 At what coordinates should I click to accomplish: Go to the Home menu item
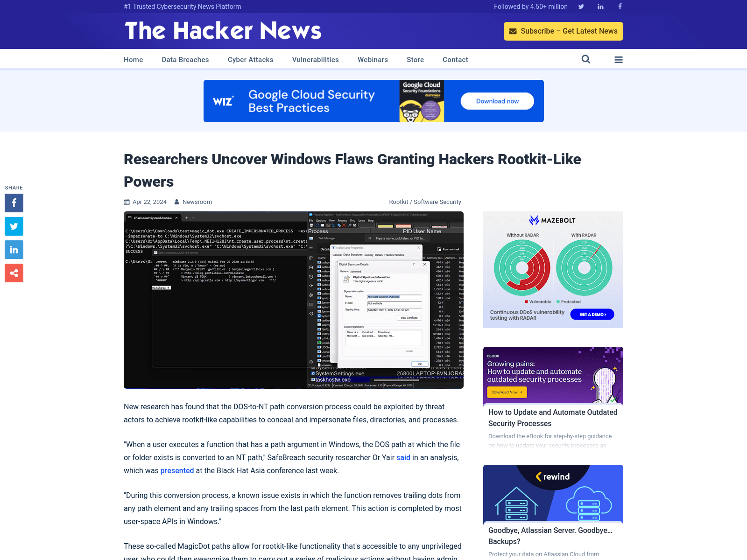click(x=134, y=60)
